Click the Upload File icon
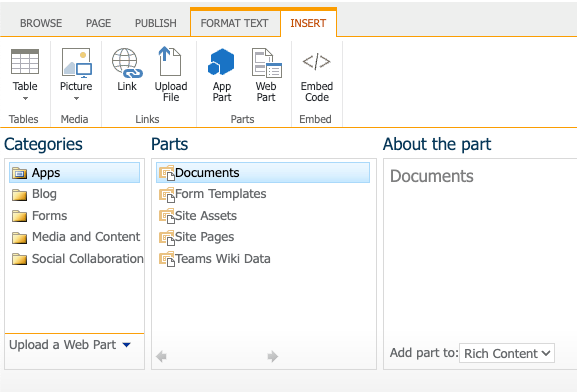This screenshot has width=577, height=392. [x=170, y=61]
